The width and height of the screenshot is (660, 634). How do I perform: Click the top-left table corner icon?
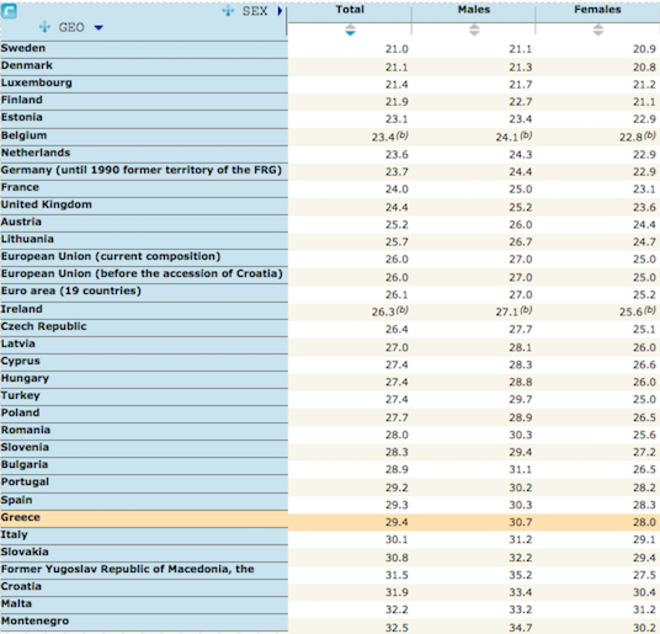pyautogui.click(x=8, y=10)
